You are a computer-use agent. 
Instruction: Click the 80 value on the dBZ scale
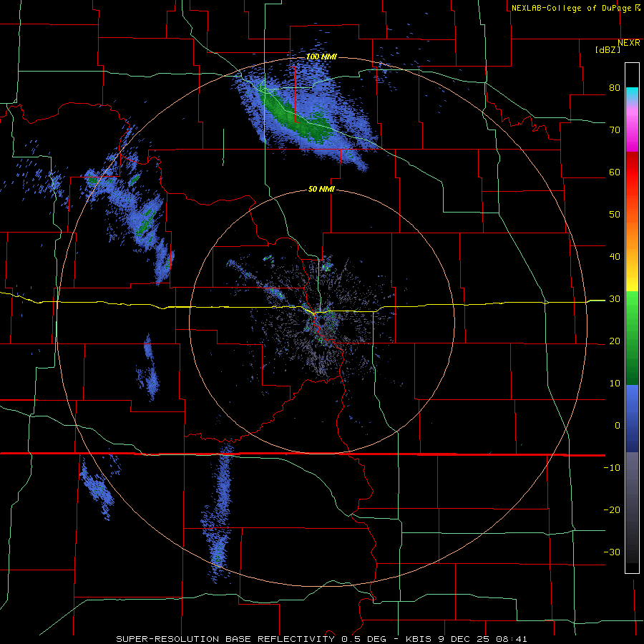[x=615, y=87]
